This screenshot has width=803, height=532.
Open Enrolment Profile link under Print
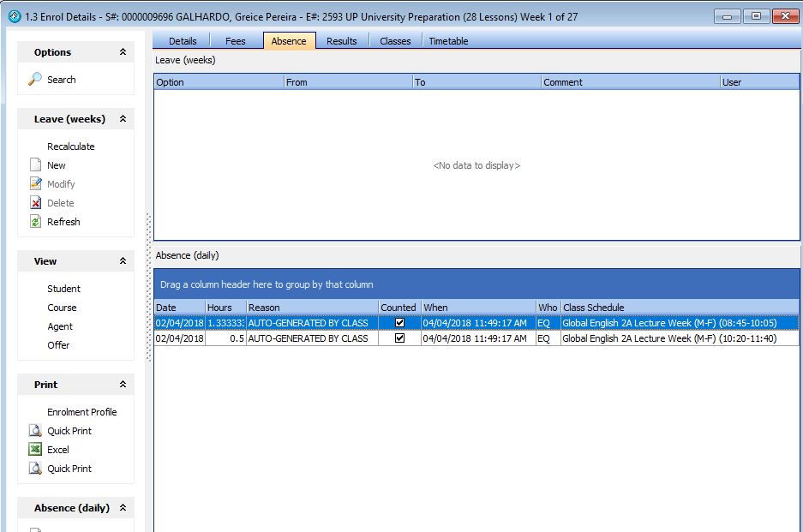[81, 412]
